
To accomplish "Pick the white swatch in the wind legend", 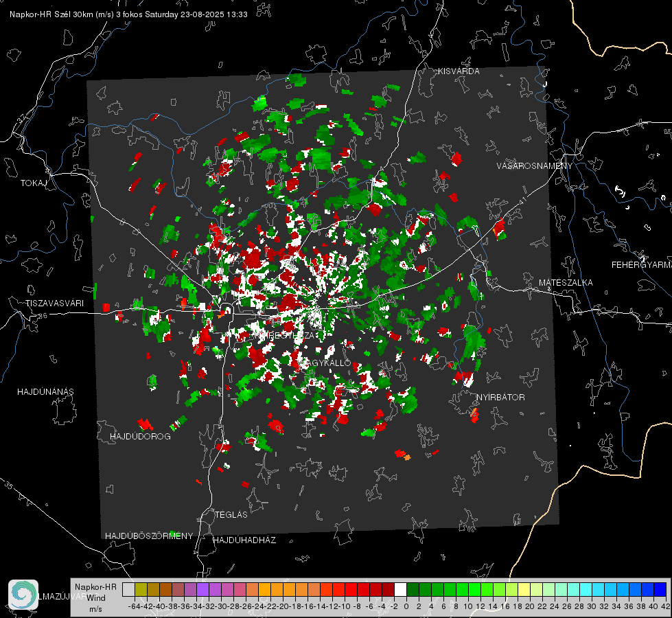I will click(400, 590).
